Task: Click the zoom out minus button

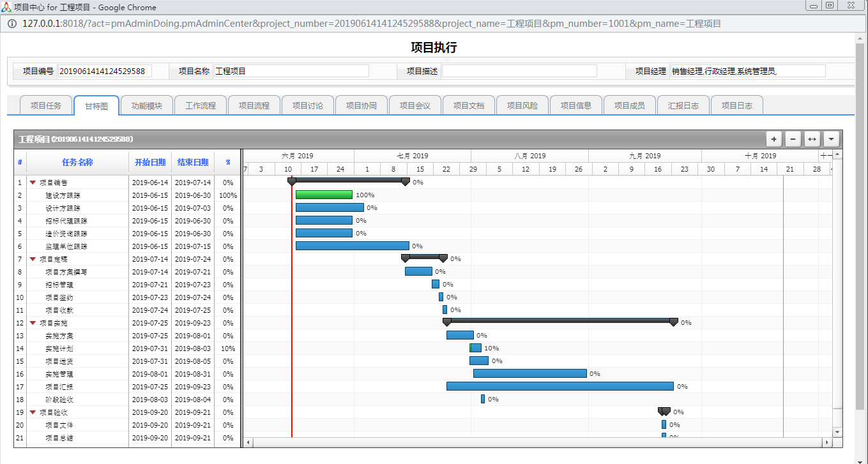Action: click(x=793, y=139)
